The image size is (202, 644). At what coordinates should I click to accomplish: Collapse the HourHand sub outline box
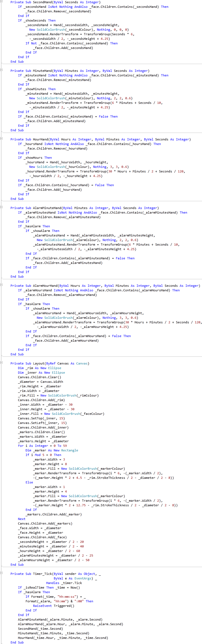1,138
